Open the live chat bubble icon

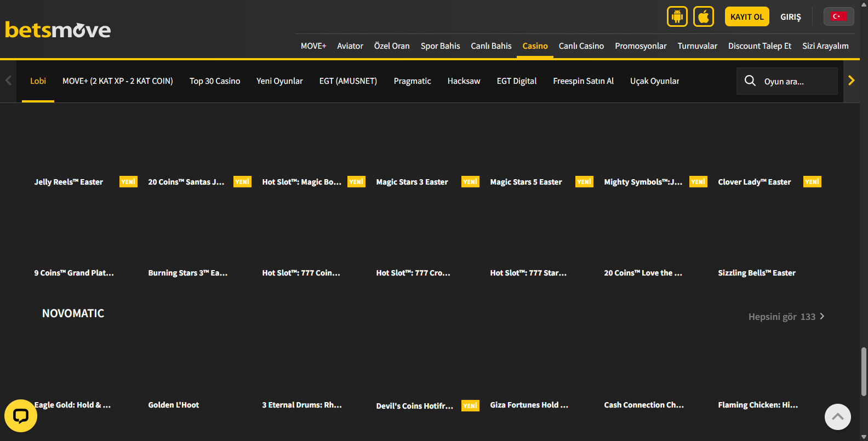click(21, 416)
